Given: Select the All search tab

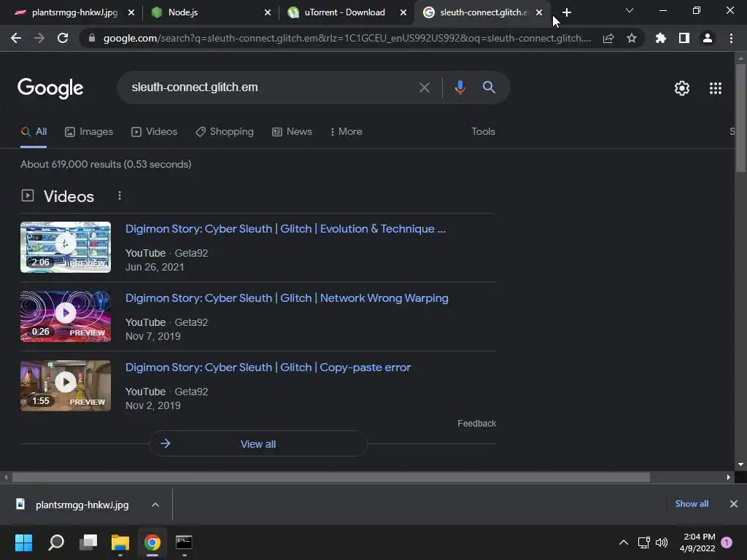Looking at the screenshot, I should click(x=34, y=131).
